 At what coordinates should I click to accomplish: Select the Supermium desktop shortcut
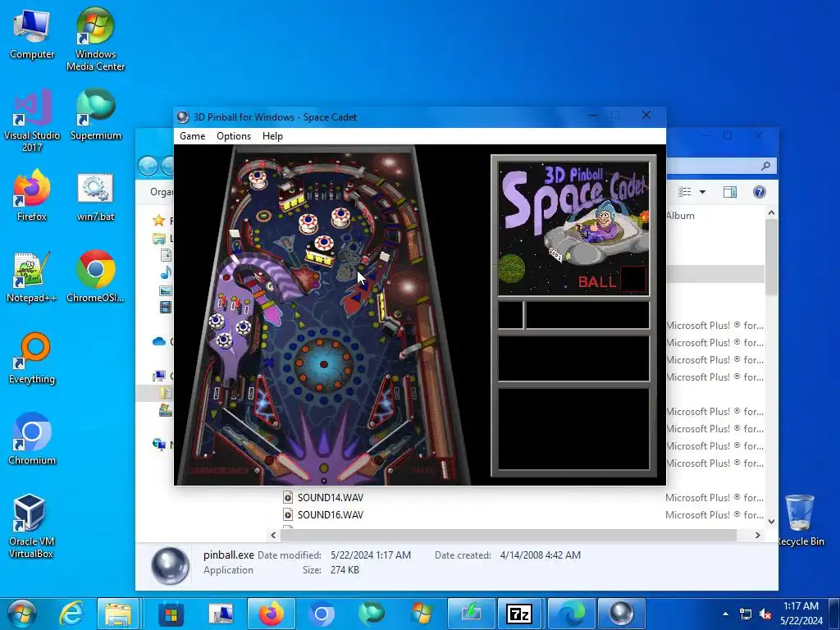click(x=95, y=116)
